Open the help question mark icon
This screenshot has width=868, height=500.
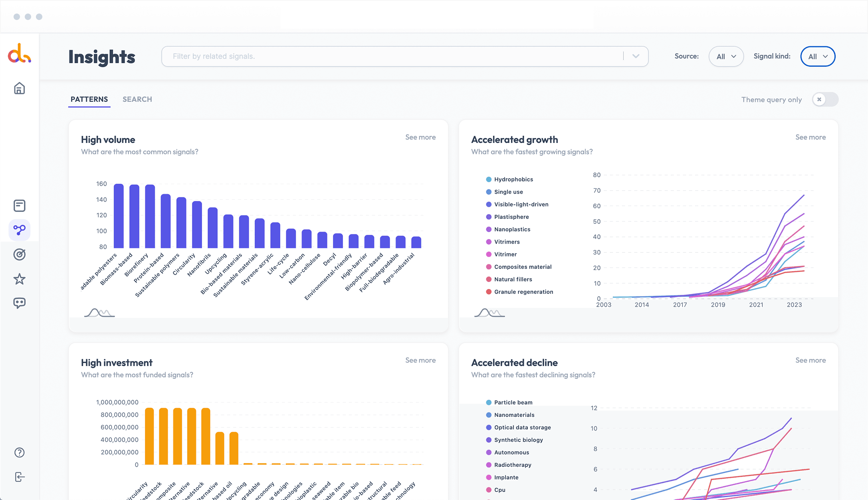(19, 452)
